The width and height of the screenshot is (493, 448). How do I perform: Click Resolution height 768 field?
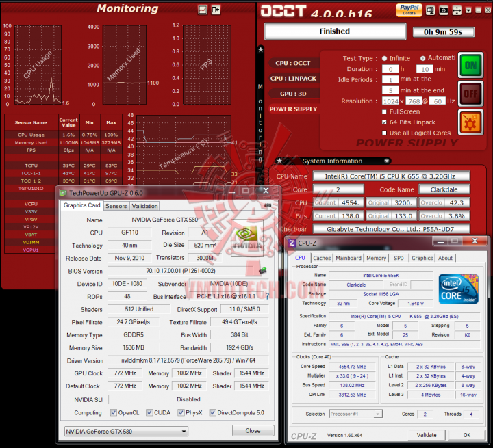(x=414, y=101)
